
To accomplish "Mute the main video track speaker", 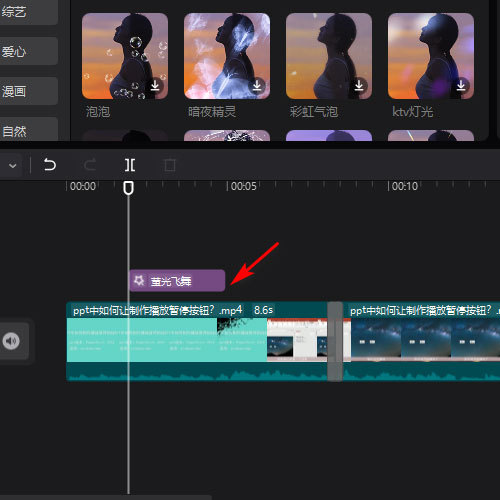I will [11, 341].
